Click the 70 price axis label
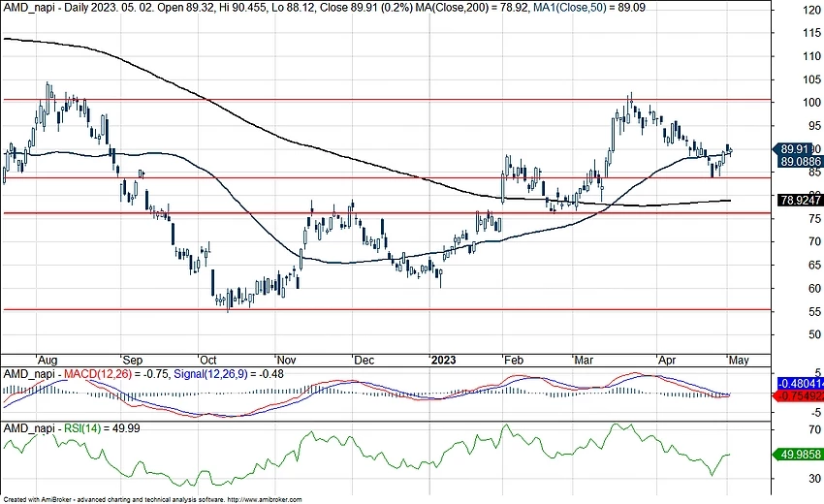 click(815, 241)
